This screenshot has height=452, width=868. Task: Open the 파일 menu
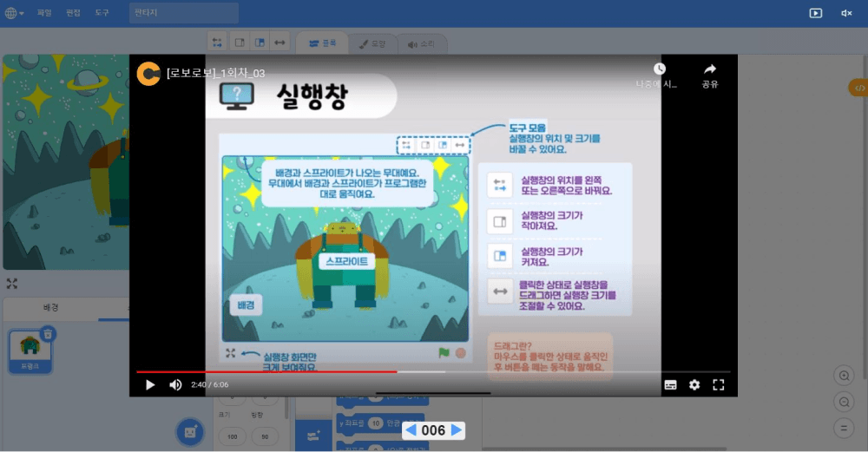[x=44, y=13]
